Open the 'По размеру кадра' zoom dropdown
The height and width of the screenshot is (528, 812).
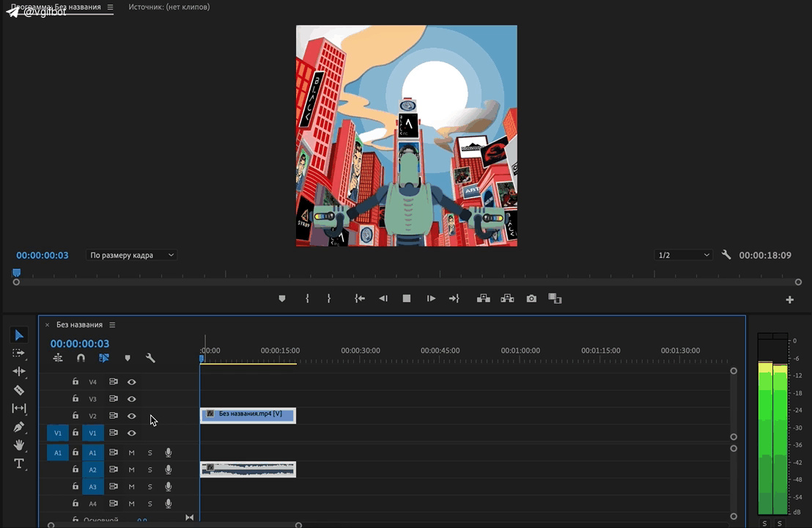click(x=131, y=255)
